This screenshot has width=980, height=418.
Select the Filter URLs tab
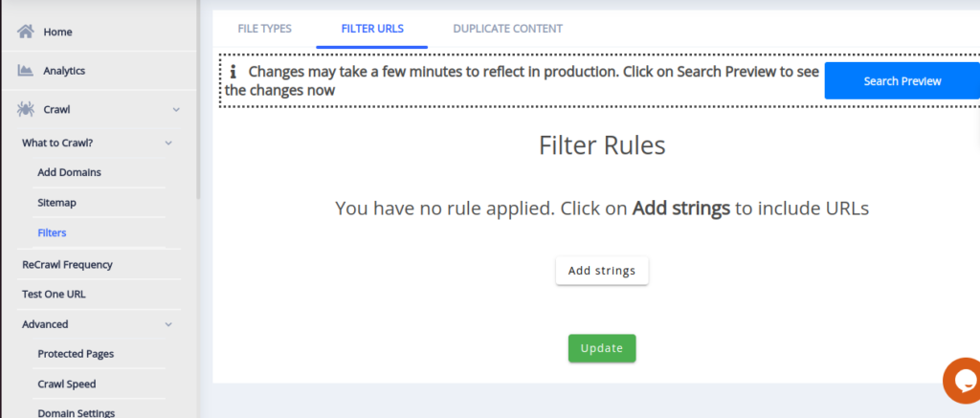(372, 29)
